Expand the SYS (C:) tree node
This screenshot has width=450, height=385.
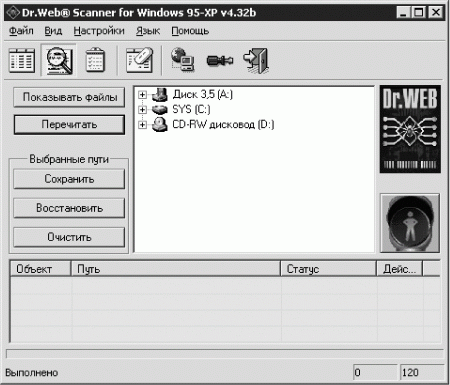(142, 109)
